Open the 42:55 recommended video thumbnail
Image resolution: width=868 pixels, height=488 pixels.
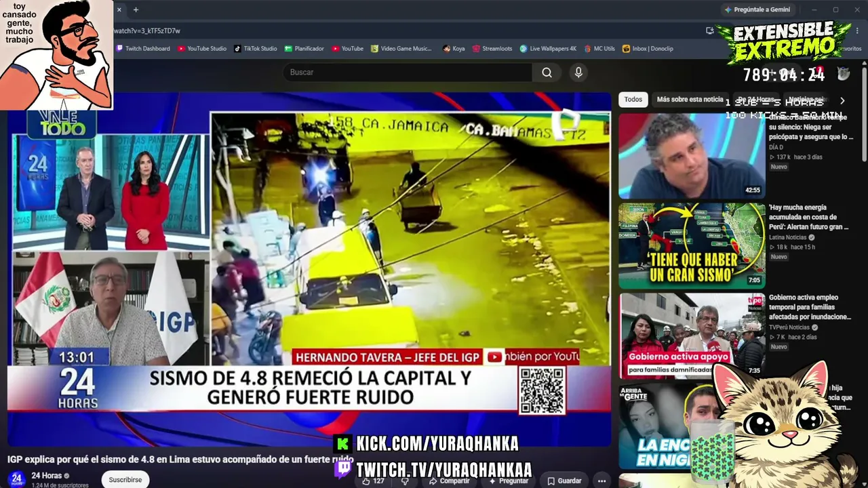point(692,155)
